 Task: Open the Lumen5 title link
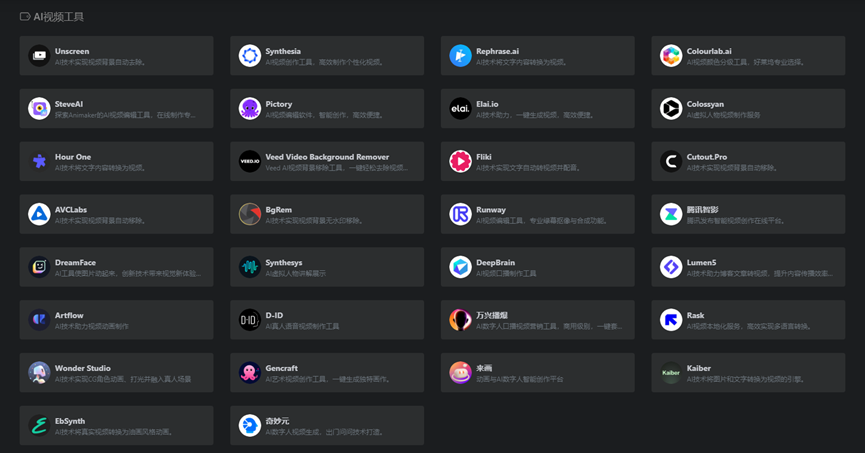pyautogui.click(x=701, y=263)
